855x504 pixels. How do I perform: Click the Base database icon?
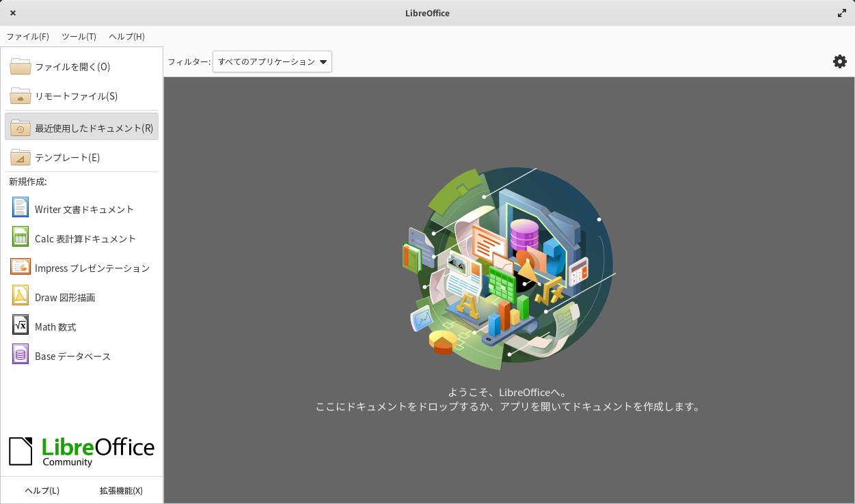[21, 354]
